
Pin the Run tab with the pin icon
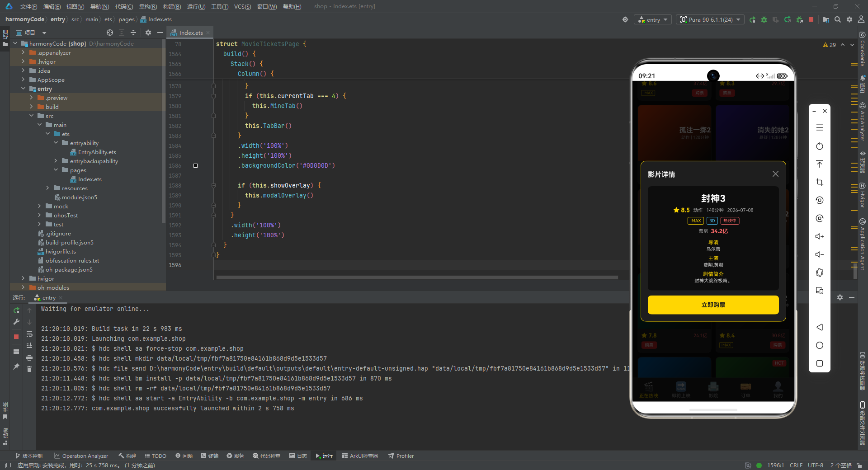click(16, 367)
